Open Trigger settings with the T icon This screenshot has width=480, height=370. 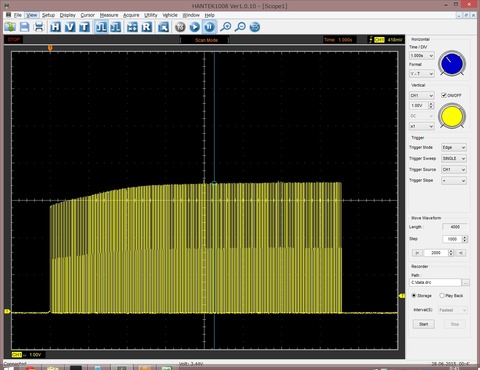click(84, 27)
